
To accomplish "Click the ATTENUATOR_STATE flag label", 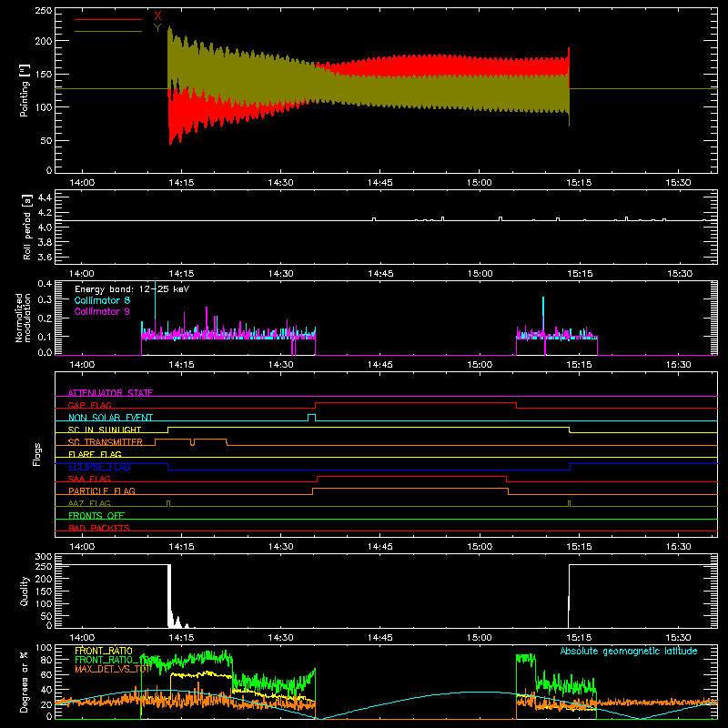I will tap(110, 393).
